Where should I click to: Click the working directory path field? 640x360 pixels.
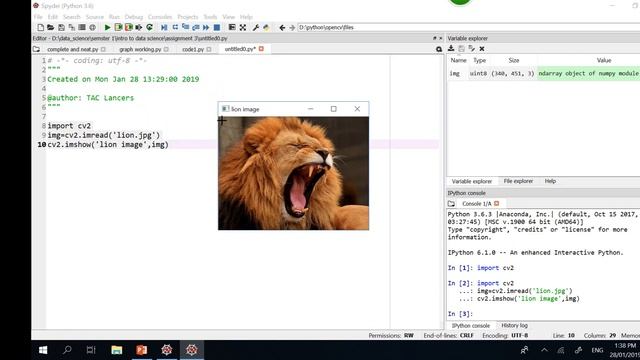click(469, 27)
